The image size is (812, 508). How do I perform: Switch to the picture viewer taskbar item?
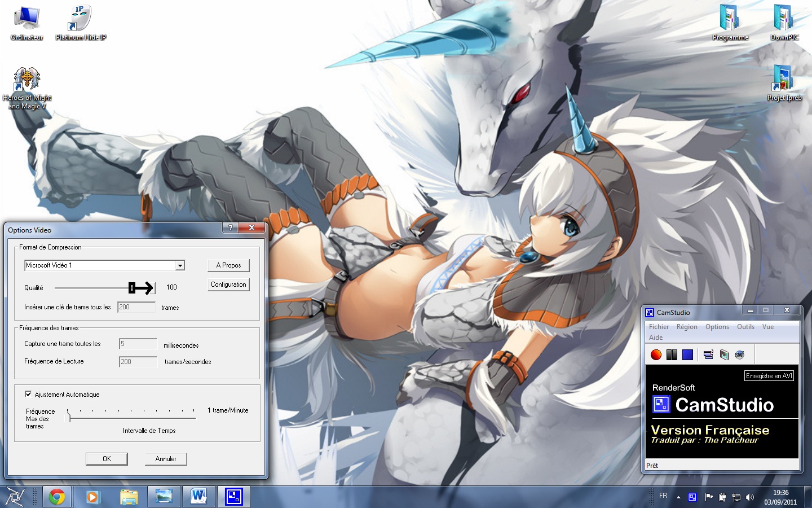pos(164,497)
